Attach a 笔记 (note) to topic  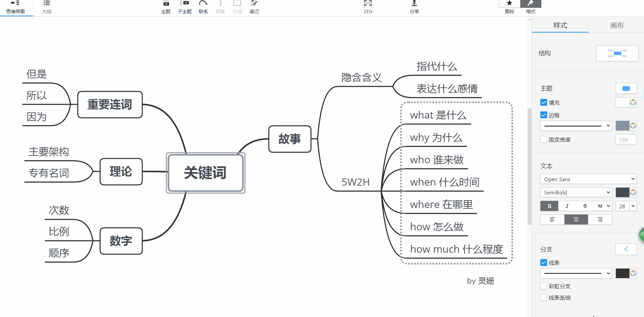(254, 6)
